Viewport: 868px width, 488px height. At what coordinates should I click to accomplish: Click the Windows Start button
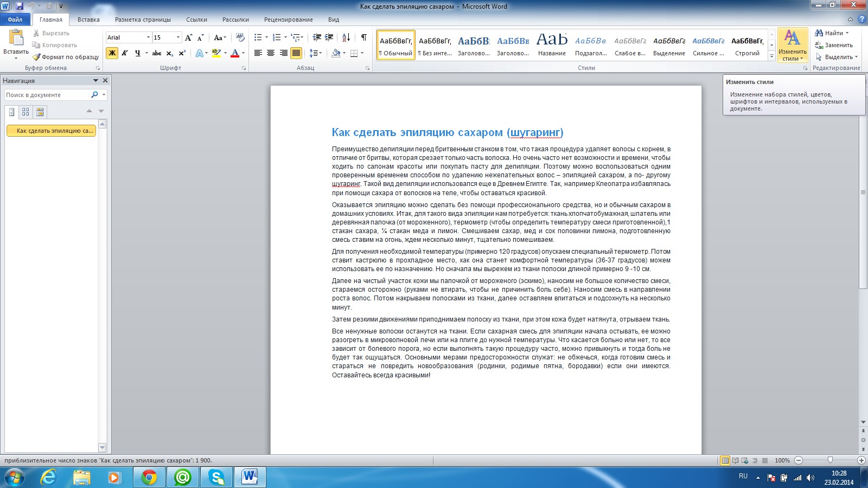14,477
